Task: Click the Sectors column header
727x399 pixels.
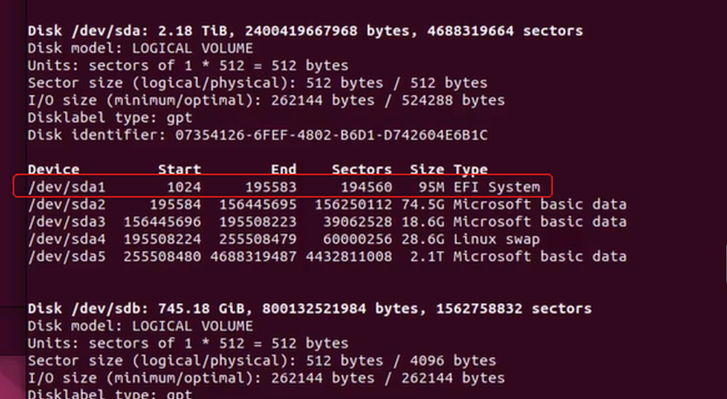Action: point(362,169)
